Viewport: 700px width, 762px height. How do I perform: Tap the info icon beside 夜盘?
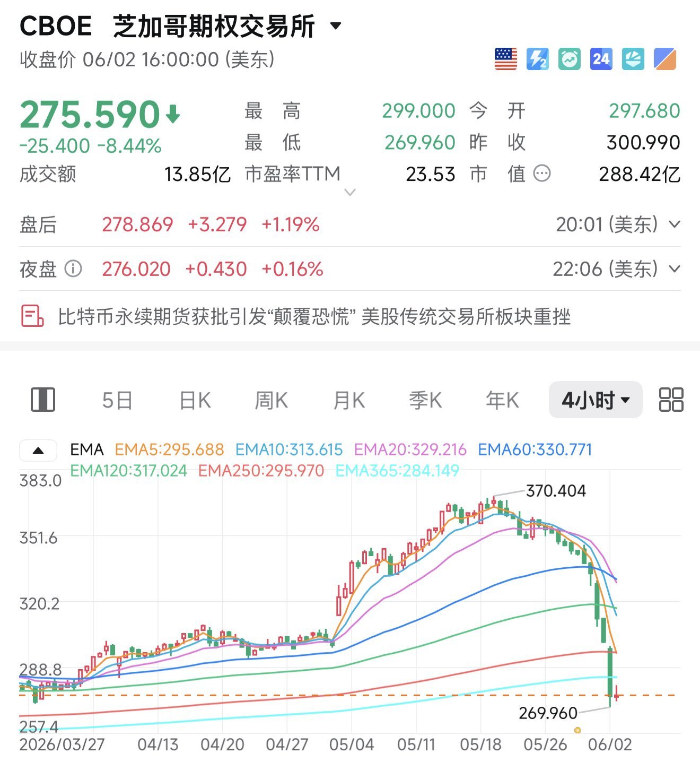click(73, 269)
